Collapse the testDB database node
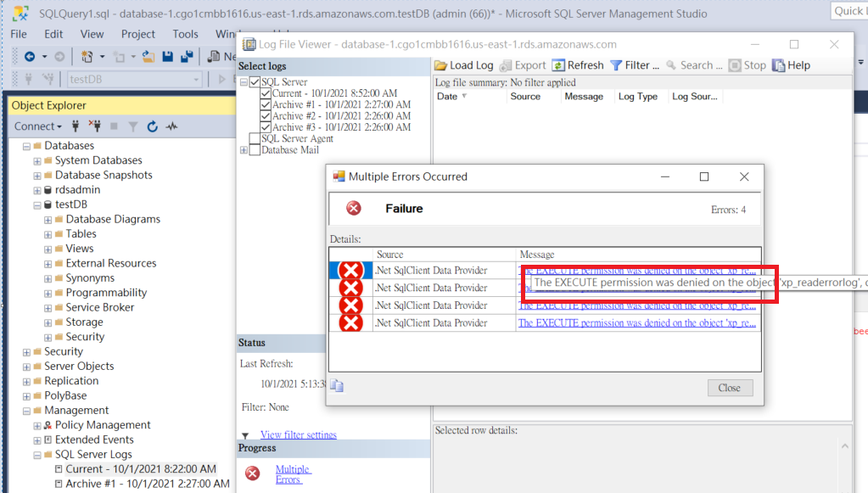 (37, 205)
